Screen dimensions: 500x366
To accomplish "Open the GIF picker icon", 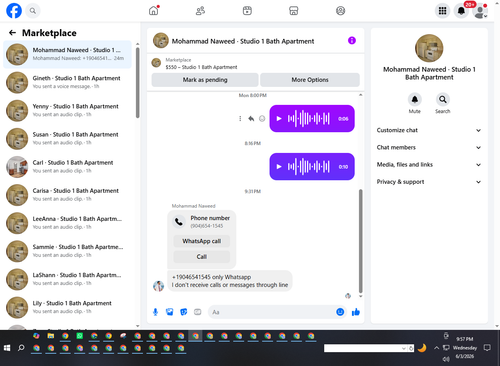I will pos(198,312).
